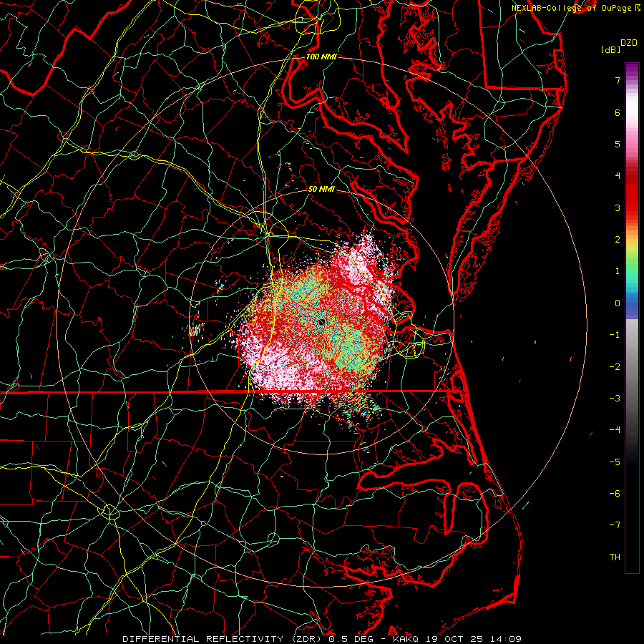Click the -6 dB value on the legend
Viewport: 644px width, 644px height.
pos(615,494)
